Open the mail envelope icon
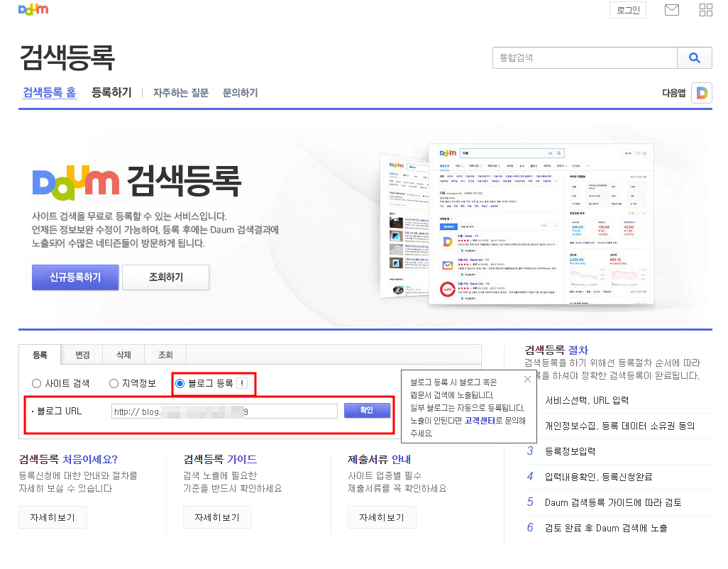728x569 pixels. tap(671, 10)
